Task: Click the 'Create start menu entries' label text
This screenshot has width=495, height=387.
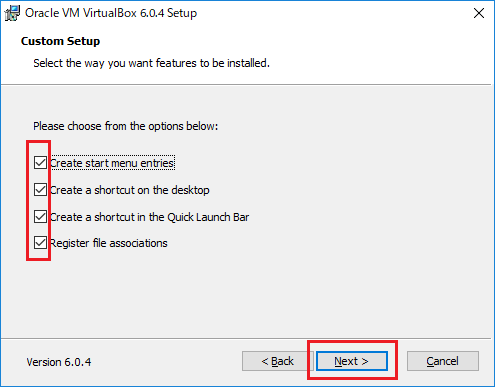Action: (x=112, y=163)
